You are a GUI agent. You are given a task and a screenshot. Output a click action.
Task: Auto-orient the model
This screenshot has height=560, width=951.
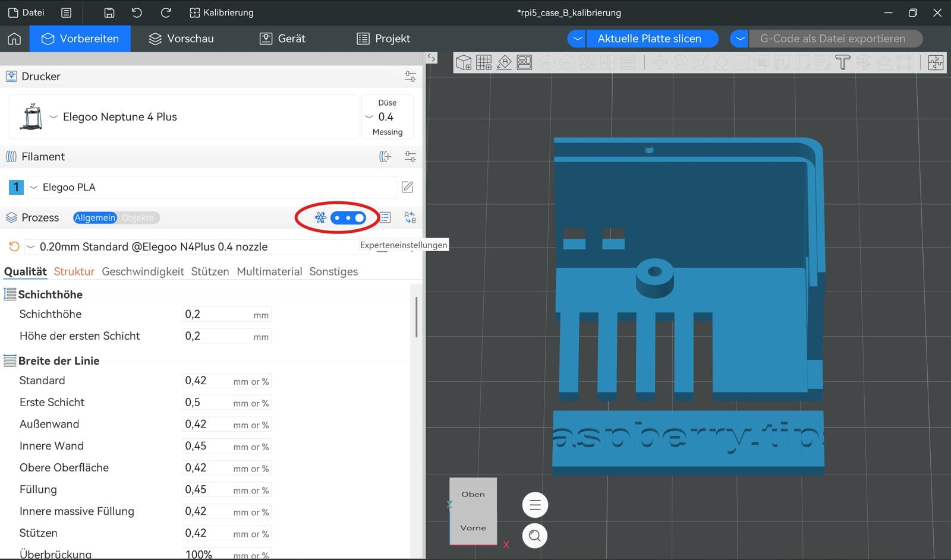pos(504,62)
